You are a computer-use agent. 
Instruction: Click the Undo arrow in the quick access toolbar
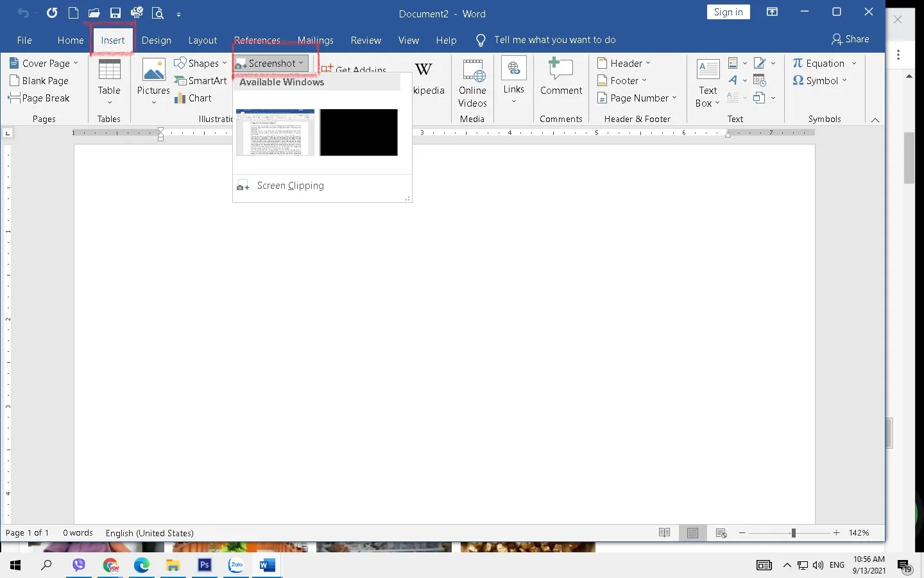pyautogui.click(x=22, y=13)
